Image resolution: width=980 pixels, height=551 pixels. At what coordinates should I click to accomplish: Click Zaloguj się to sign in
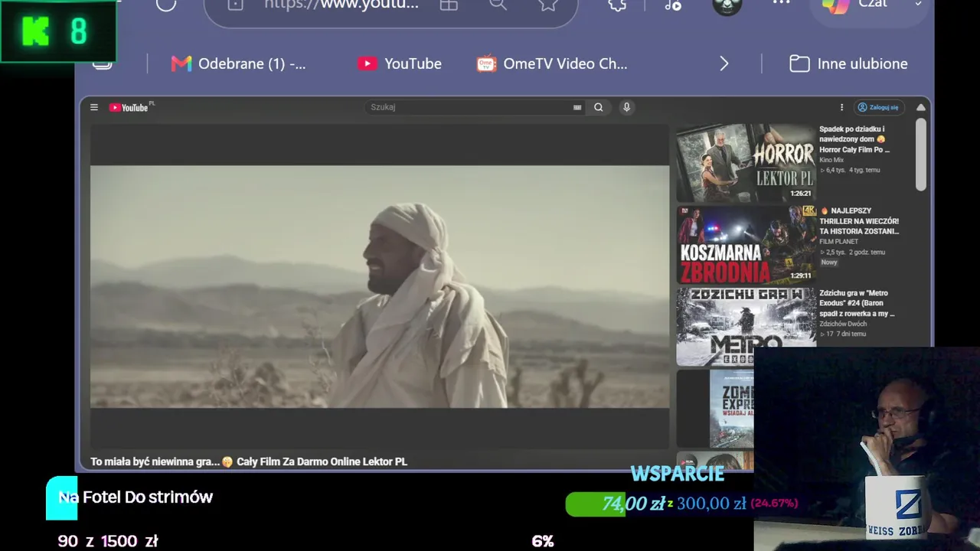pos(880,108)
